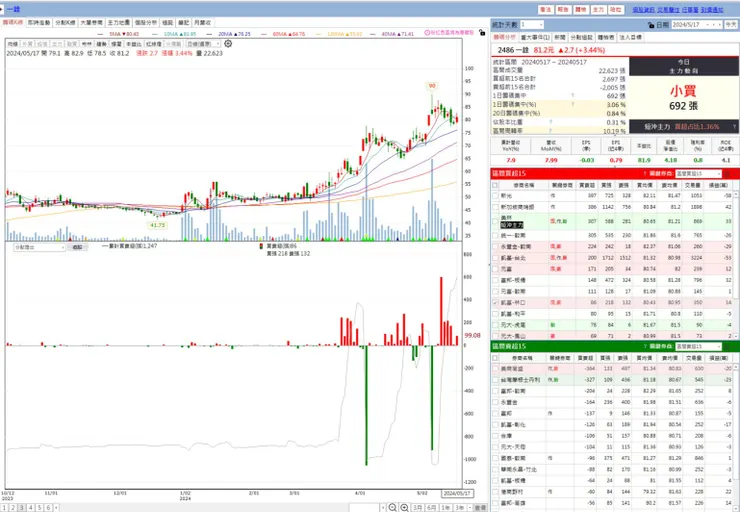This screenshot has height=512, width=740.
Task: Click the 2486 一詮 stock title text
Action: click(x=513, y=50)
